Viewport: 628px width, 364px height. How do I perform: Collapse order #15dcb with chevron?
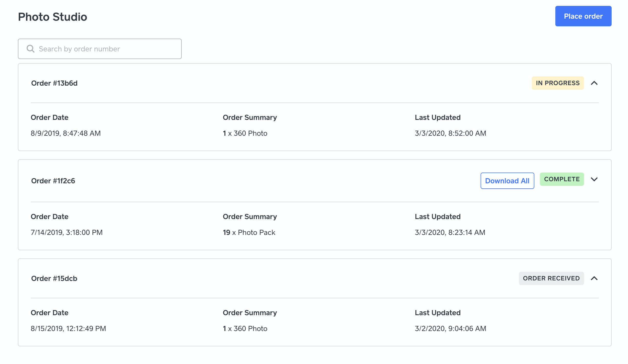click(x=594, y=278)
